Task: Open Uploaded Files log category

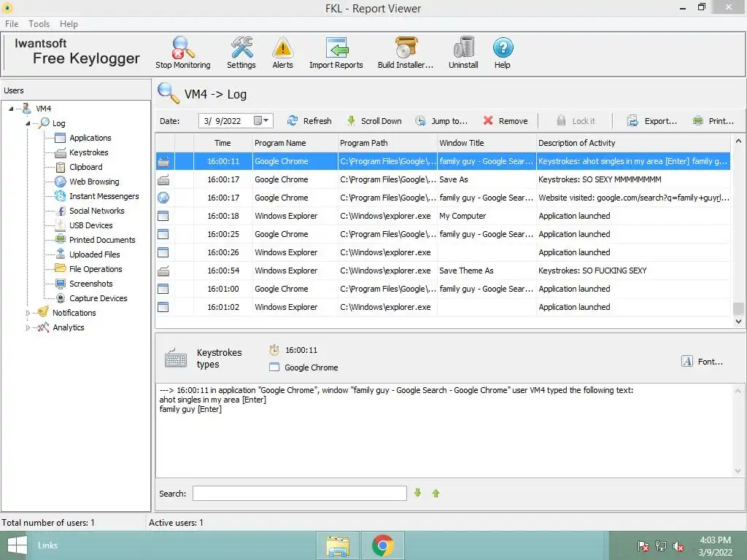Action: (94, 254)
